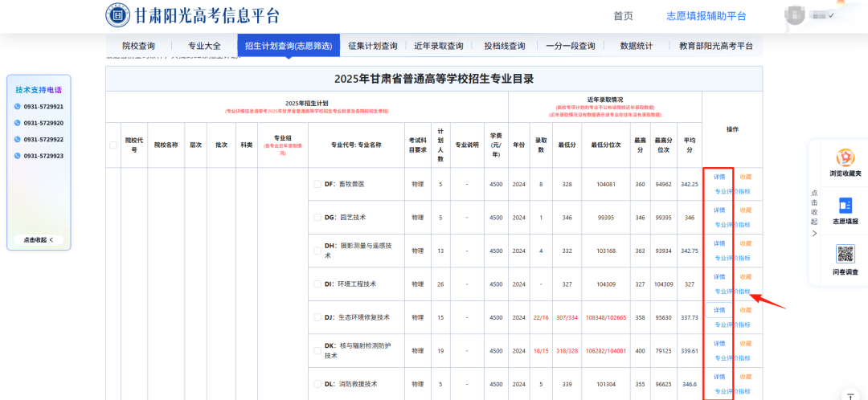Open 详情 for DG 园艺技术 row
The image size is (868, 400).
tap(719, 210)
